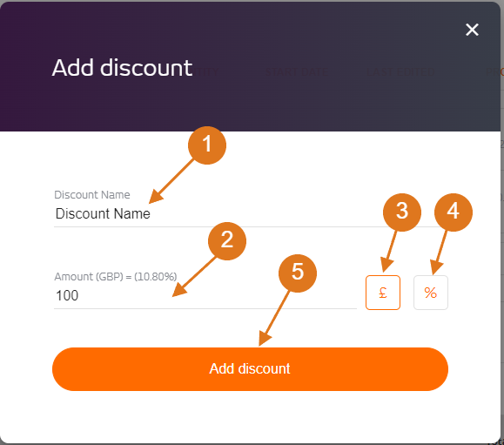
Task: Select the faded LAST EDITED column header
Action: coord(400,72)
